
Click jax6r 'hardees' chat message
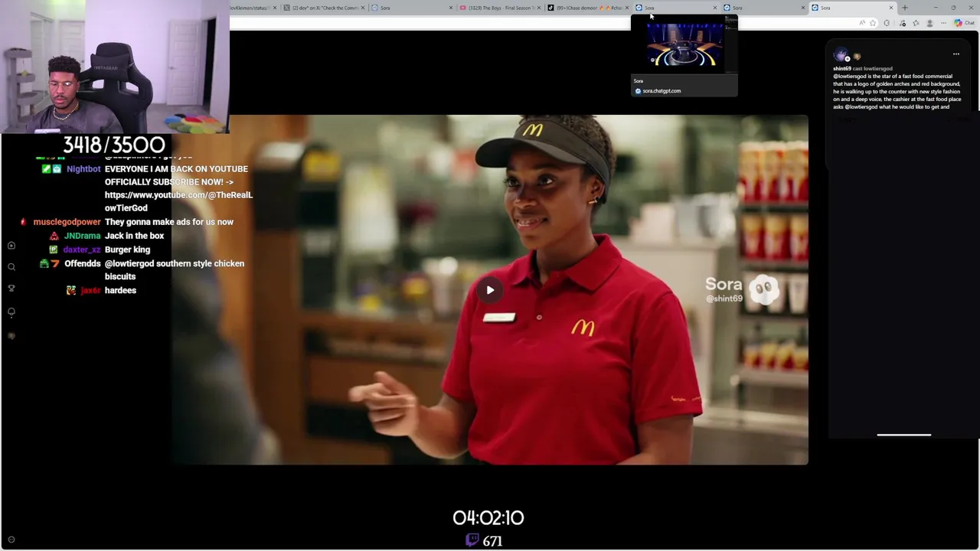coord(120,291)
